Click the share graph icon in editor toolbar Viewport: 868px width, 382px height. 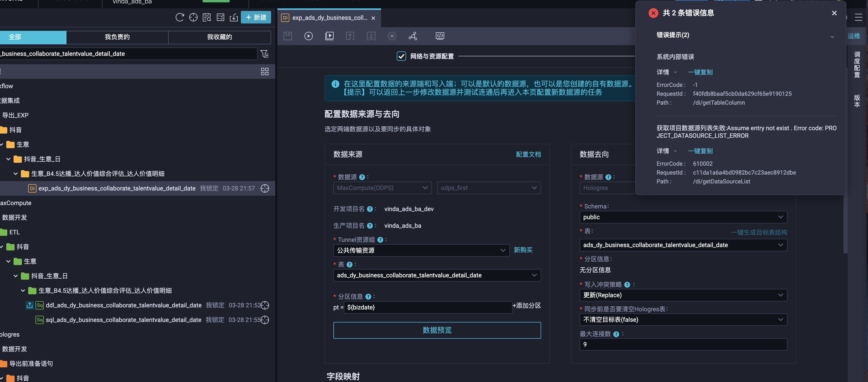coord(413,36)
